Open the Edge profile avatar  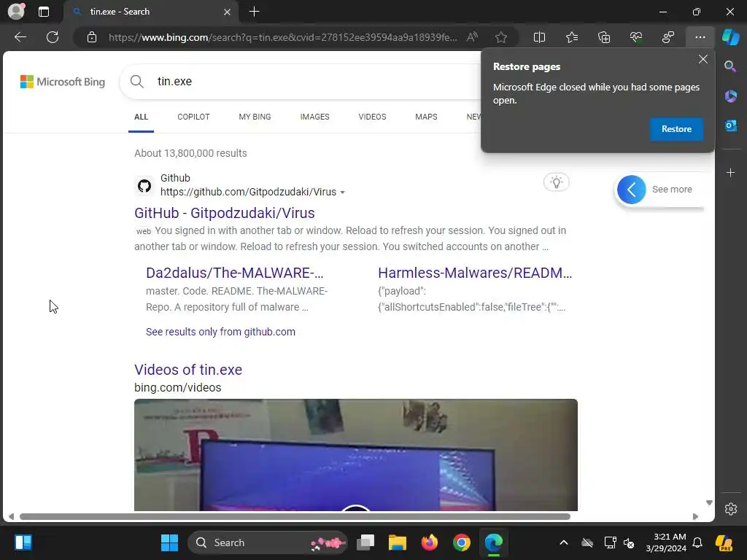[16, 12]
